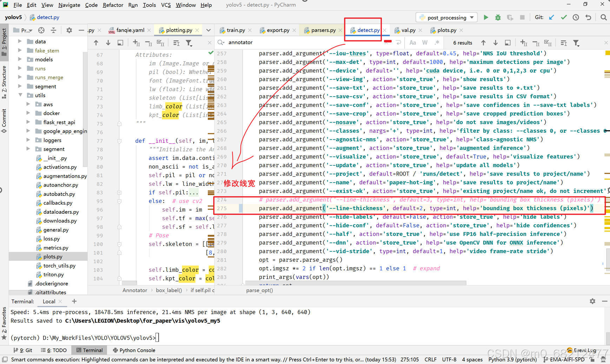This screenshot has width=610, height=364.
Task: Collapse the utils folder
Action: (x=20, y=95)
